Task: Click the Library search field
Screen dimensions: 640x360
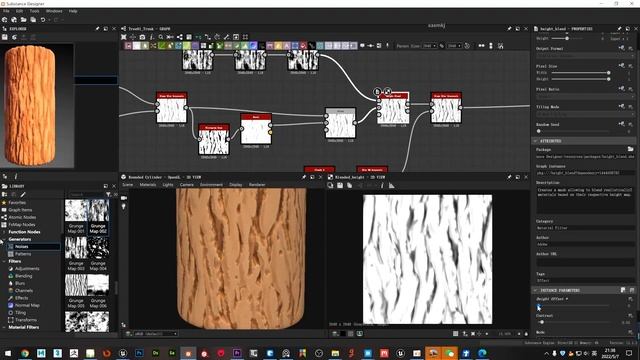Action: 87,194
